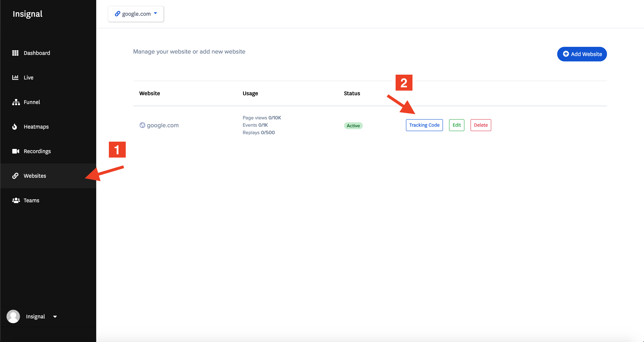Click the Status column header
This screenshot has height=342, width=644.
[x=352, y=93]
